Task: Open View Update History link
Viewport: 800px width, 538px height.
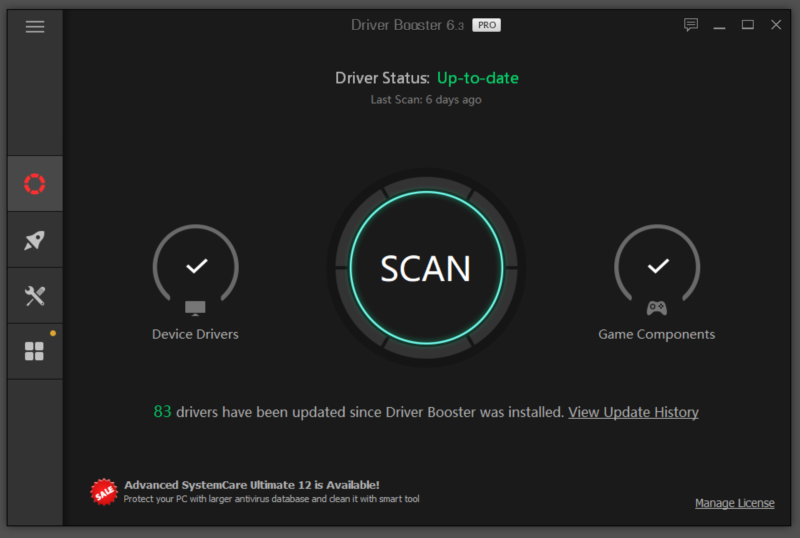Action: tap(633, 412)
